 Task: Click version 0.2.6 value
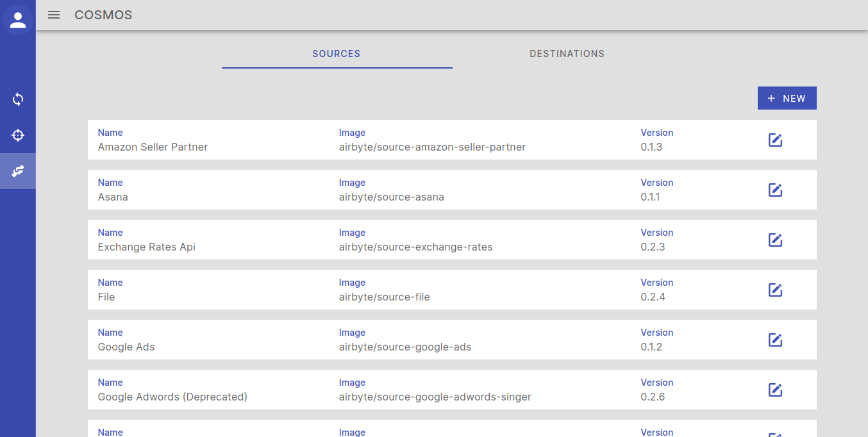coord(653,397)
